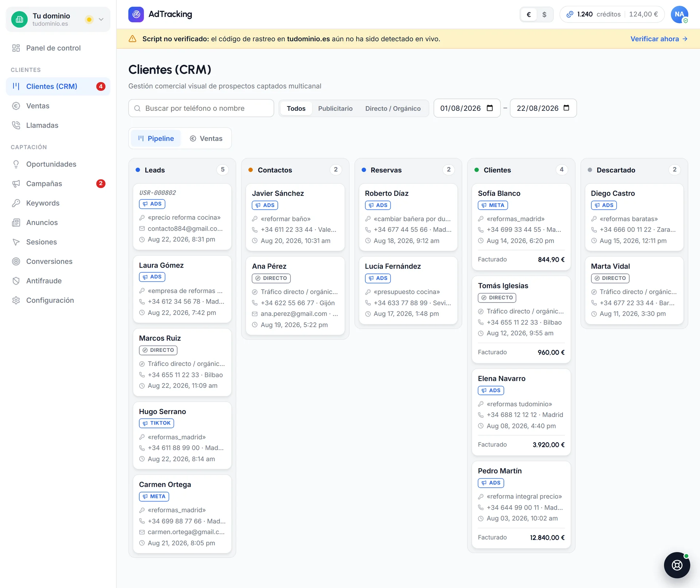Click the green domain building icon
The width and height of the screenshot is (700, 588).
(x=19, y=19)
